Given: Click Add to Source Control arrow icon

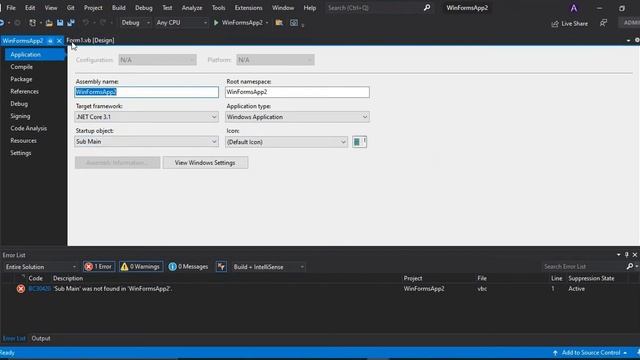Looking at the screenshot, I should 555,353.
